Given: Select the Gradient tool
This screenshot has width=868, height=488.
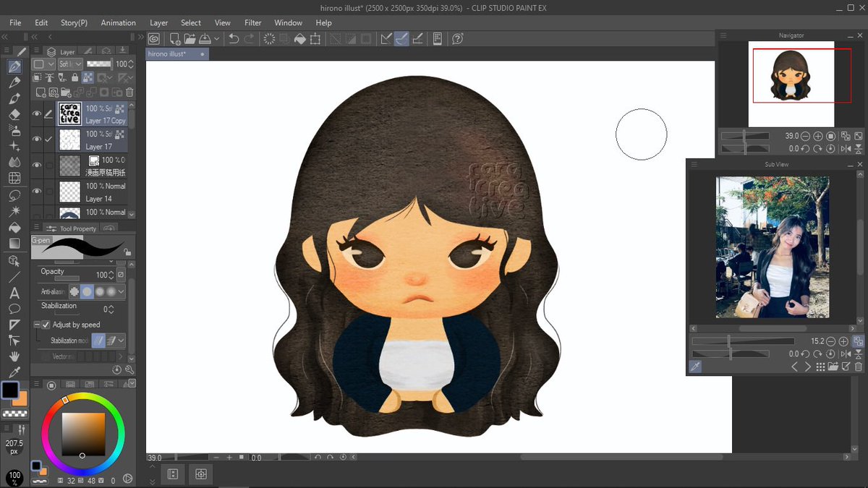Looking at the screenshot, I should coord(14,244).
